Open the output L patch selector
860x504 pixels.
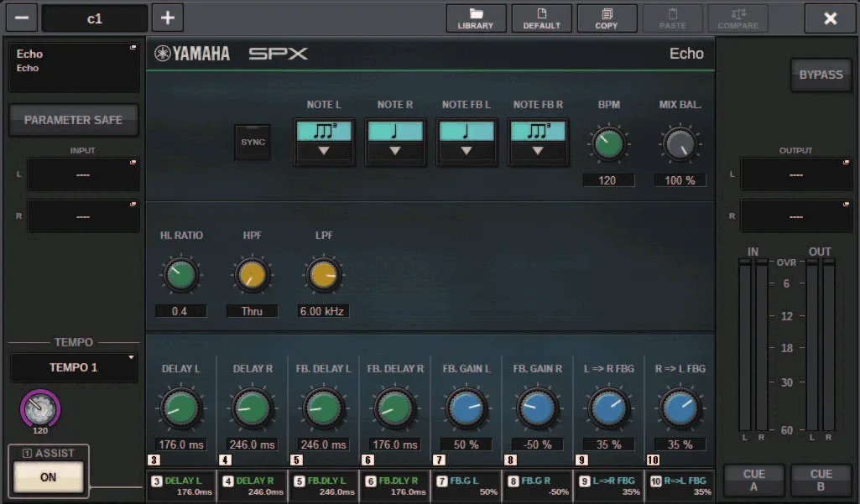click(796, 174)
